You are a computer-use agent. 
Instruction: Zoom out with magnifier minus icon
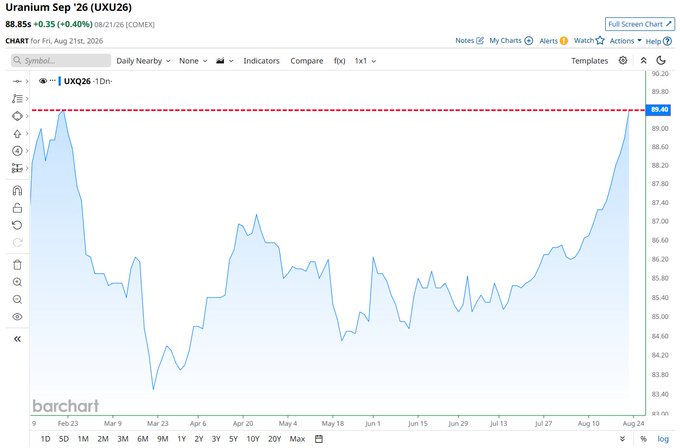pos(17,300)
